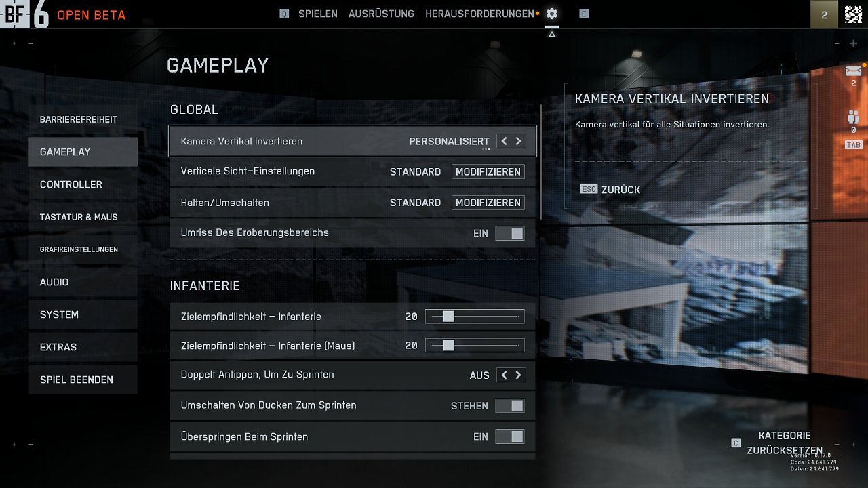Click right arrow for Doppelt Antippen
868x488 pixels.
pos(518,375)
